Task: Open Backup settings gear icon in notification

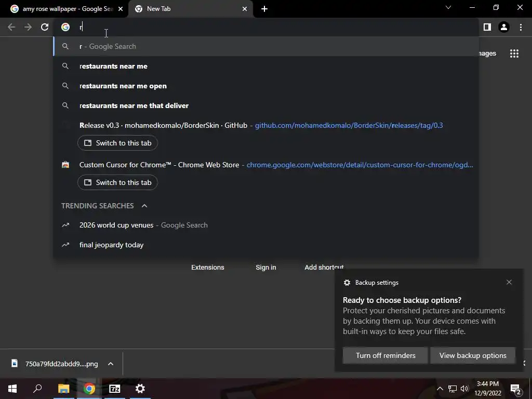Action: pyautogui.click(x=347, y=283)
